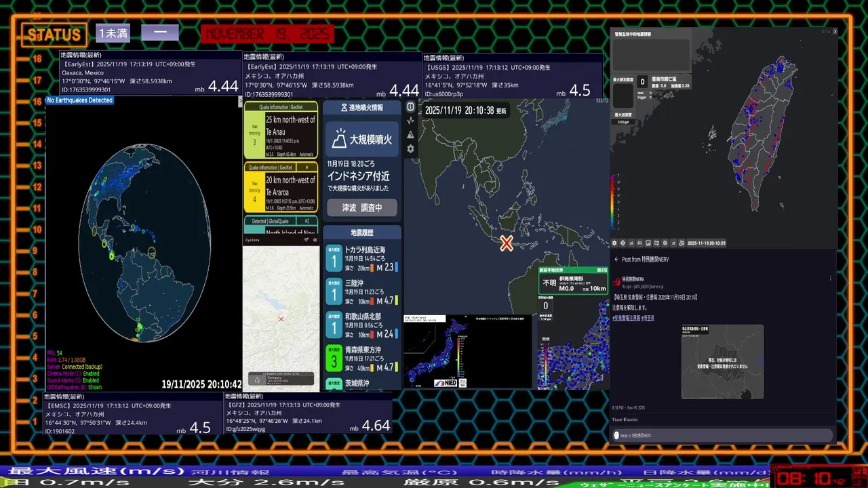Open three-dot menu on the NERV post

click(831, 279)
